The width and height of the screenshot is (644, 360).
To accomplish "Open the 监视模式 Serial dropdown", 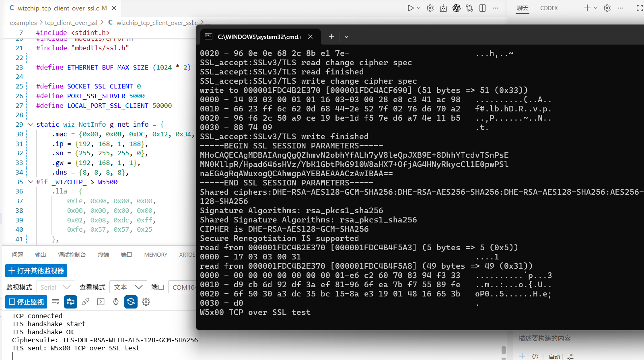I will pyautogui.click(x=56, y=287).
